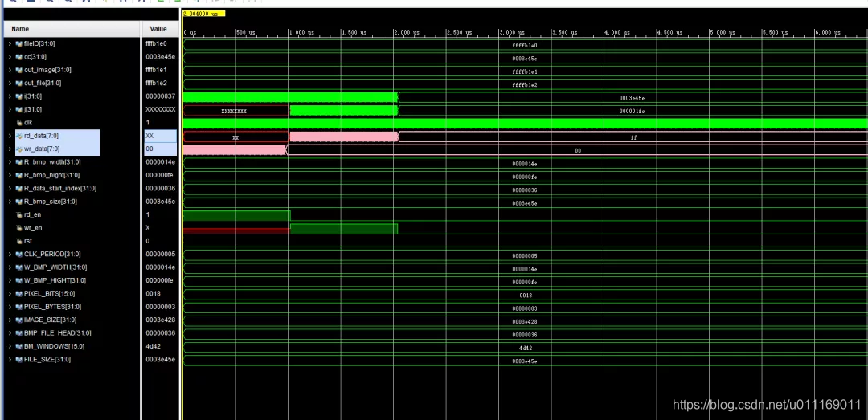Click the clk scalar signal icon

18,122
